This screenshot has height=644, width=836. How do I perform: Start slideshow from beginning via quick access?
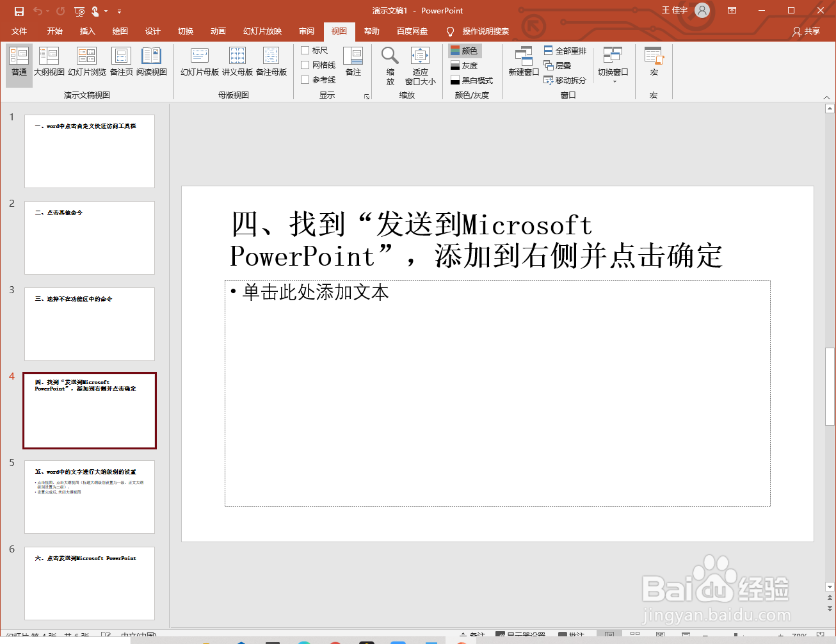click(x=79, y=11)
